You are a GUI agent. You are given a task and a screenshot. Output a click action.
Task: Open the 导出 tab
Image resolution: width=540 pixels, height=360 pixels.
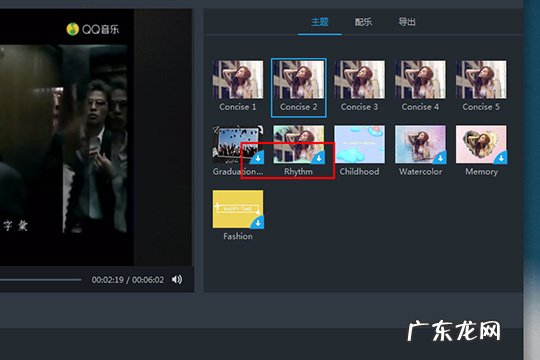point(407,22)
